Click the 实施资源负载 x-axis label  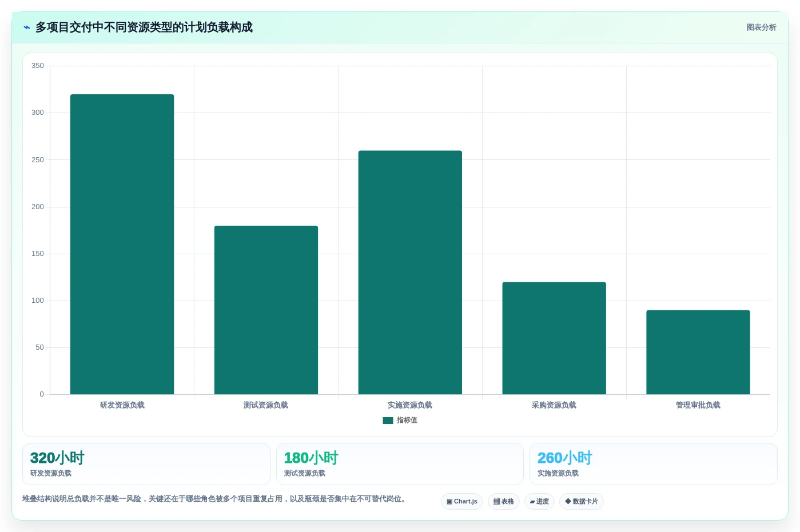410,405
